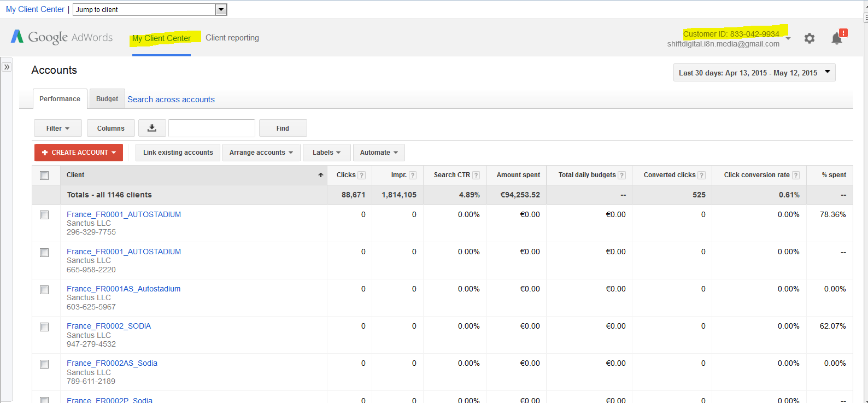The width and height of the screenshot is (868, 403).
Task: Open help for Impr. column
Action: tap(413, 176)
